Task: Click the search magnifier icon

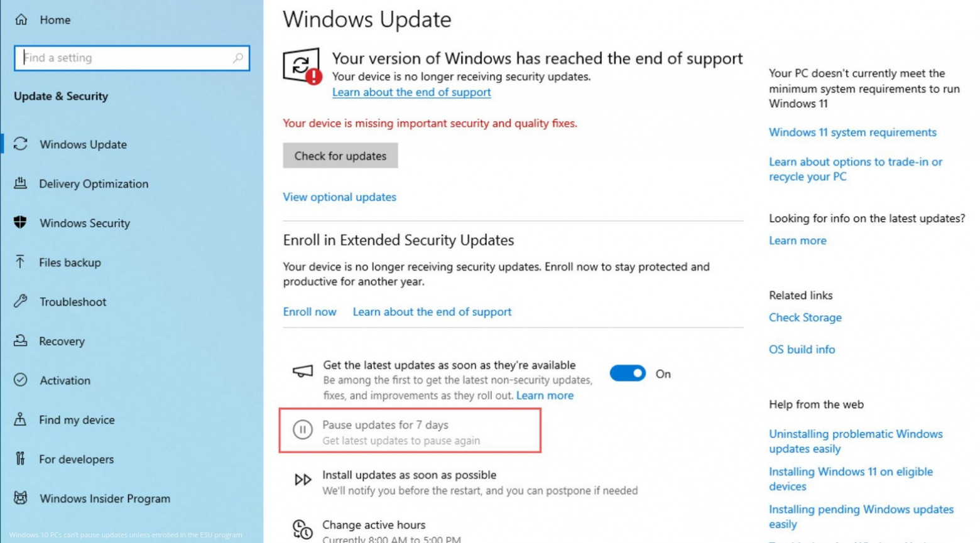Action: [237, 58]
